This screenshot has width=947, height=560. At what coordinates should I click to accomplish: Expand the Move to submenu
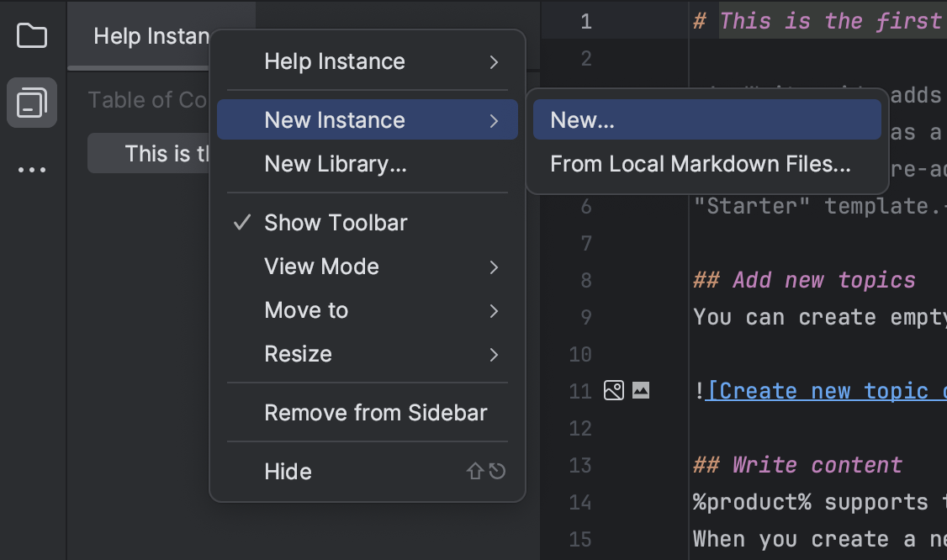[x=305, y=309]
